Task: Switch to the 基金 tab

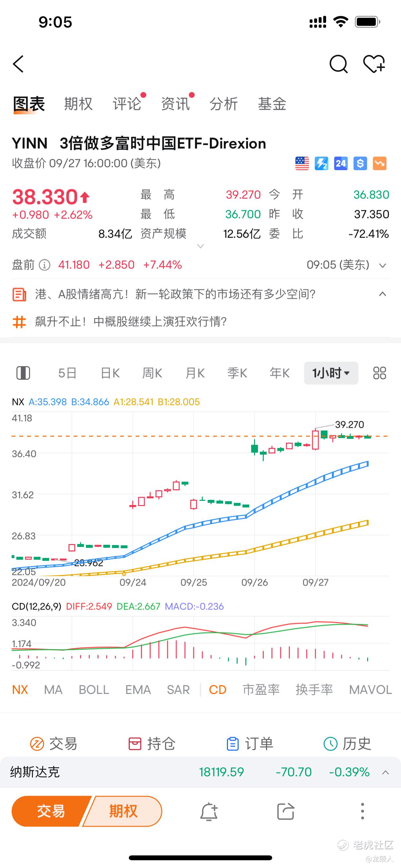Action: tap(272, 104)
